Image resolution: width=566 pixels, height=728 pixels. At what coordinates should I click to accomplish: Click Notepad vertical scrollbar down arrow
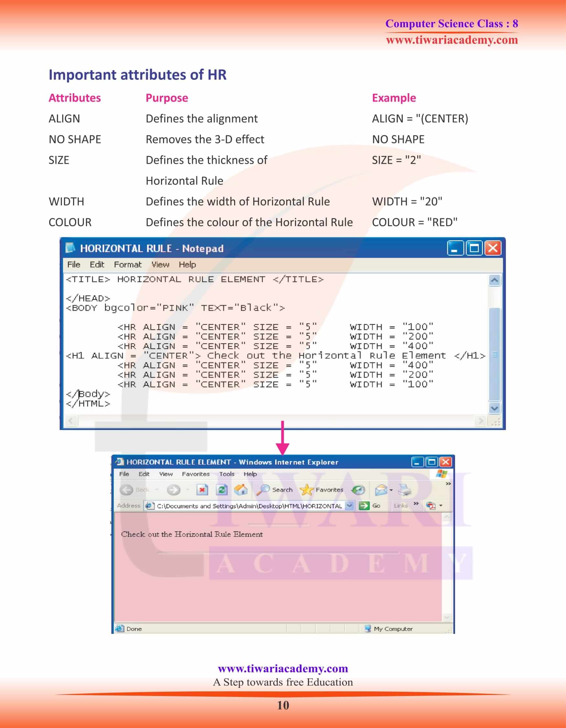tap(495, 408)
